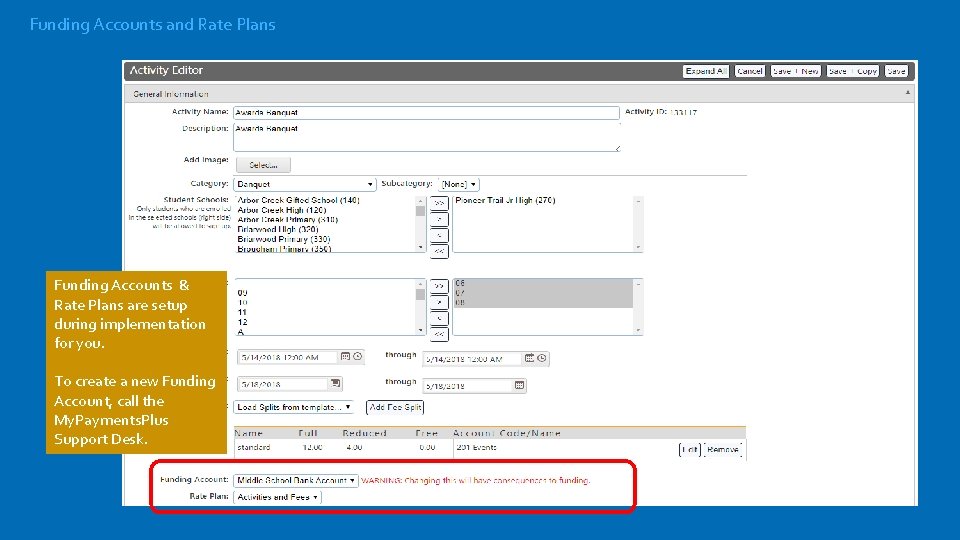This screenshot has width=960, height=540.
Task: Click the Add Fee Split button
Action: click(395, 407)
